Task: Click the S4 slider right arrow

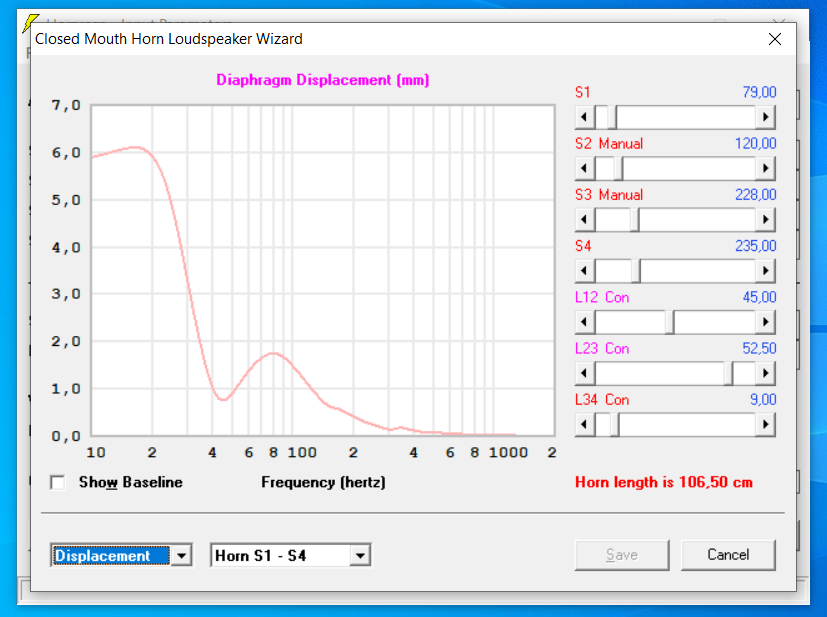Action: [x=765, y=271]
